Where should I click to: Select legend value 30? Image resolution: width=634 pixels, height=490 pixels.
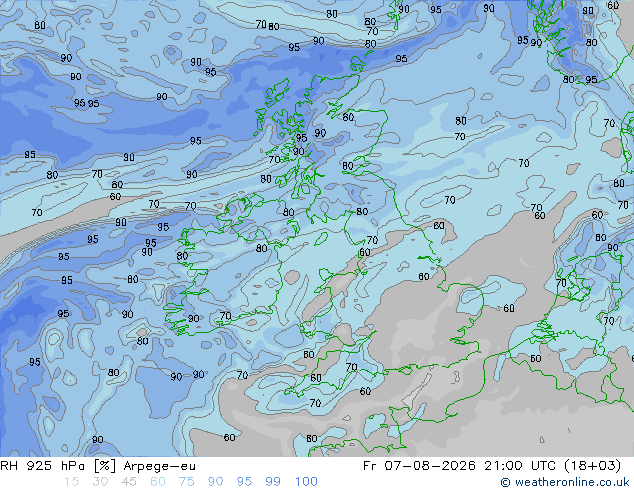(x=100, y=482)
